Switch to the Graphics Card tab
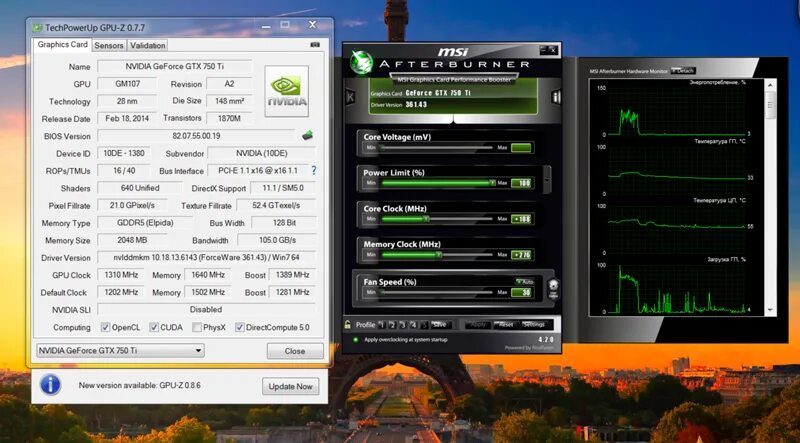 coord(62,44)
